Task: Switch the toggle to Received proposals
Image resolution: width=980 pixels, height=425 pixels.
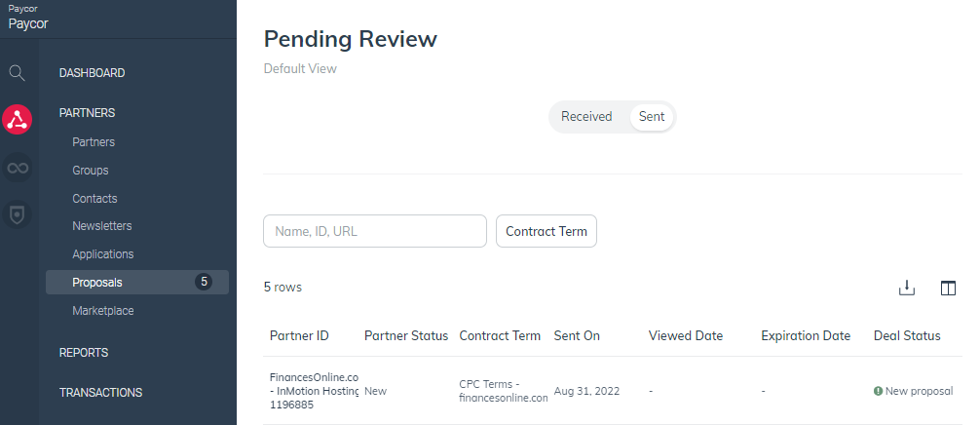Action: (586, 117)
